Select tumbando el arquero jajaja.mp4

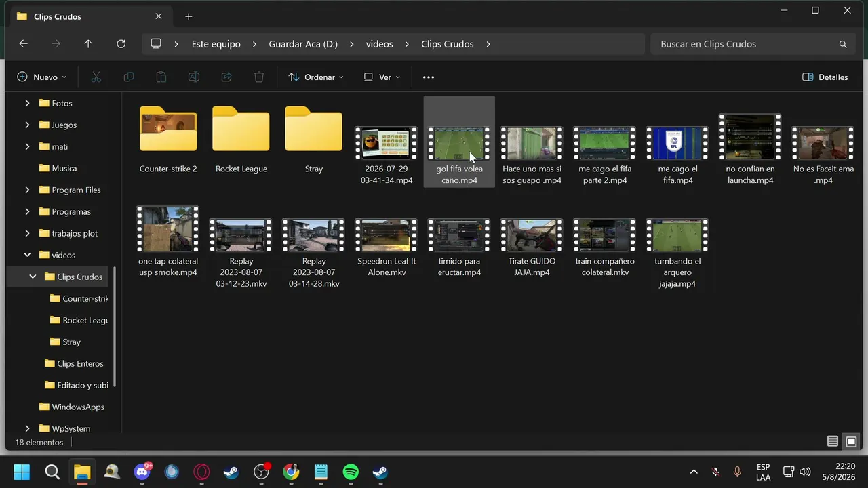[x=677, y=253]
